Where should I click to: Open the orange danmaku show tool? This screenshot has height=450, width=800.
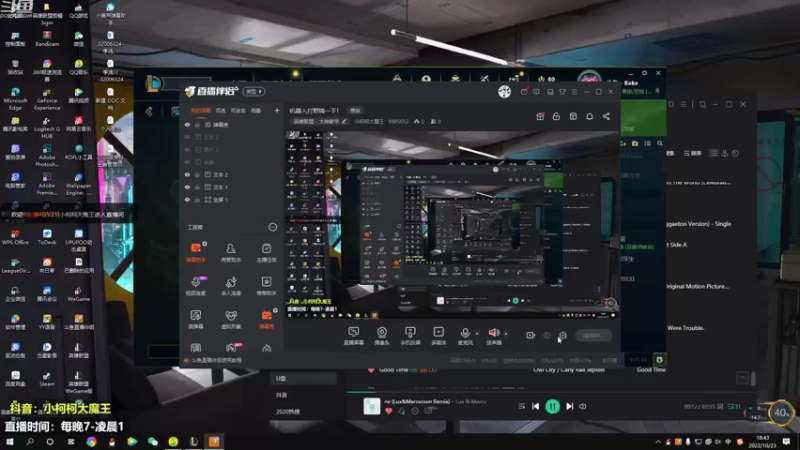point(266,319)
